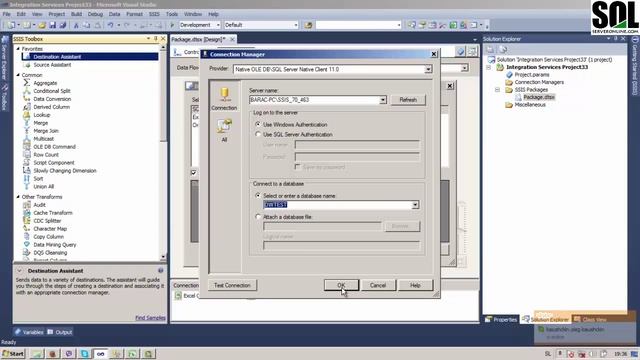Click the Conditional Split icon in SSIS Toolbox
Viewport: 640px width, 360px height.
coord(27,91)
